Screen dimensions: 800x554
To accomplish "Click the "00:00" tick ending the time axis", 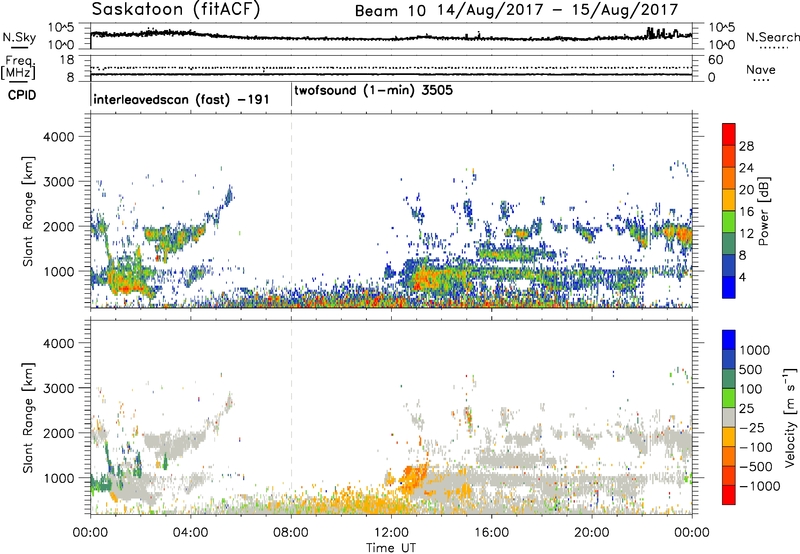I will point(692,533).
